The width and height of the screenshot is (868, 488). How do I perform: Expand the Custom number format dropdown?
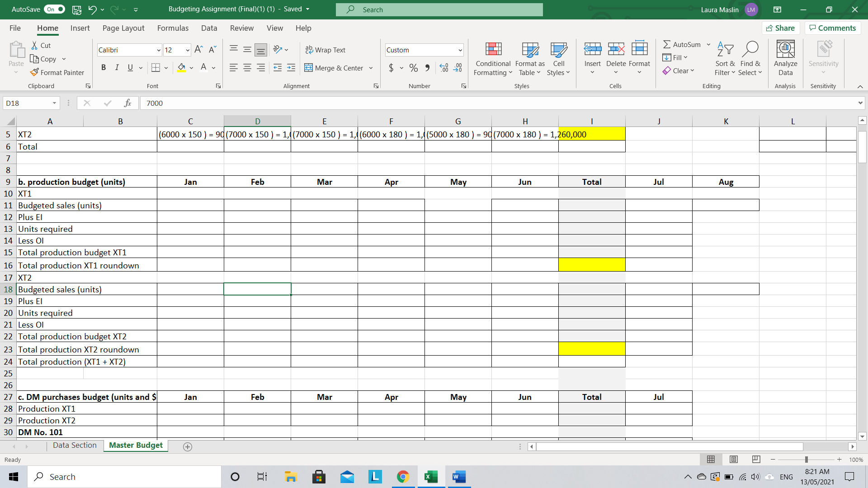point(460,50)
